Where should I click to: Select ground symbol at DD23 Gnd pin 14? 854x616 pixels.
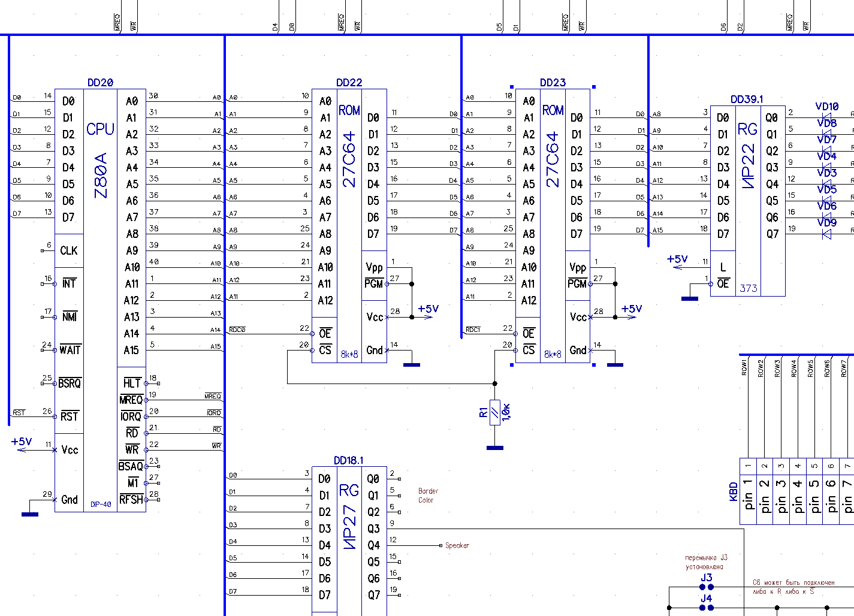[x=615, y=364]
